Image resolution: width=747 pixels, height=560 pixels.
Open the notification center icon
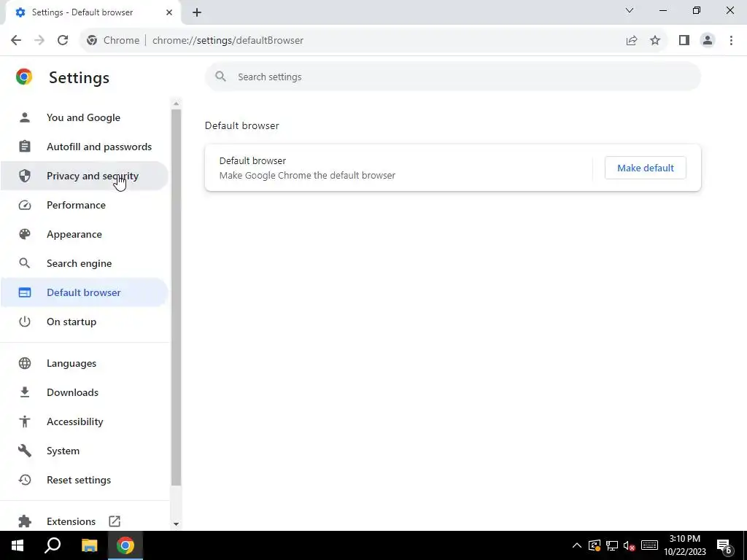tap(724, 546)
